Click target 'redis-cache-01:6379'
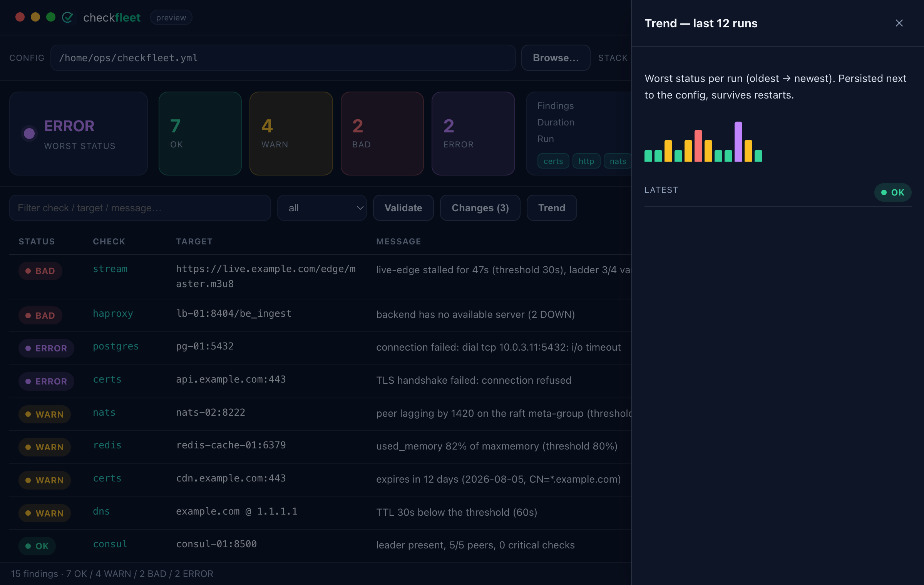Screen dimensions: 924x585 pos(231,445)
